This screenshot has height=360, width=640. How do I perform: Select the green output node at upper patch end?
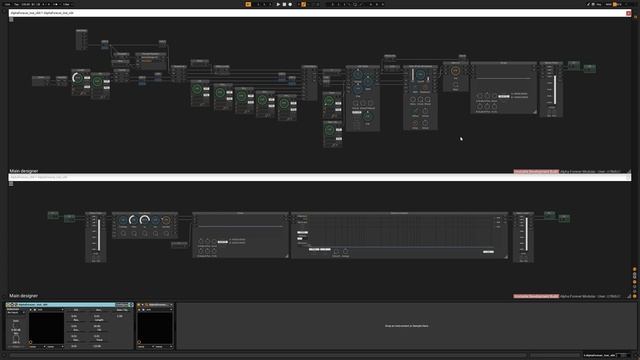tap(589, 68)
